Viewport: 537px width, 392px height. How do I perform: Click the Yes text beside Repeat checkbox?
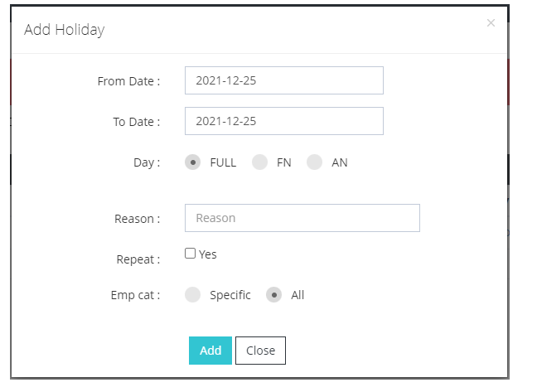[x=208, y=254]
